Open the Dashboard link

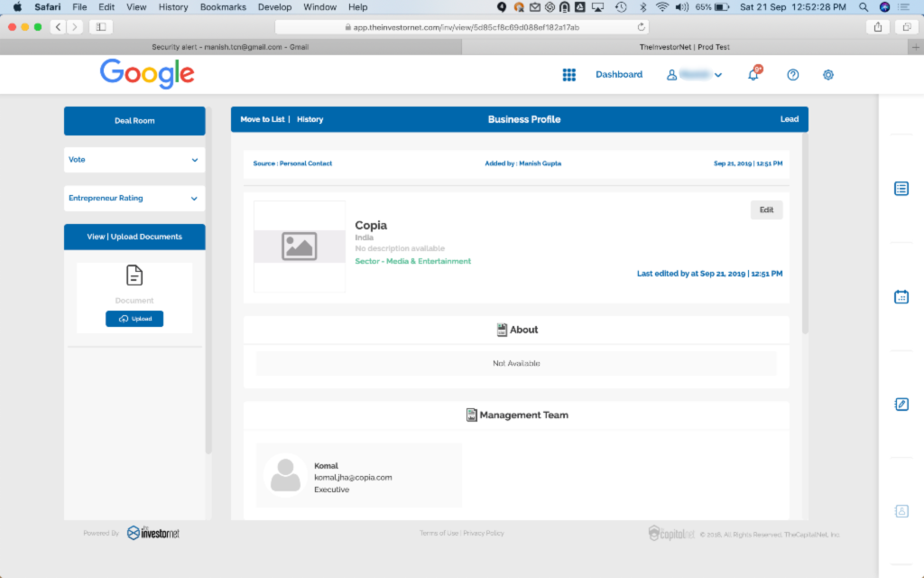pos(619,74)
